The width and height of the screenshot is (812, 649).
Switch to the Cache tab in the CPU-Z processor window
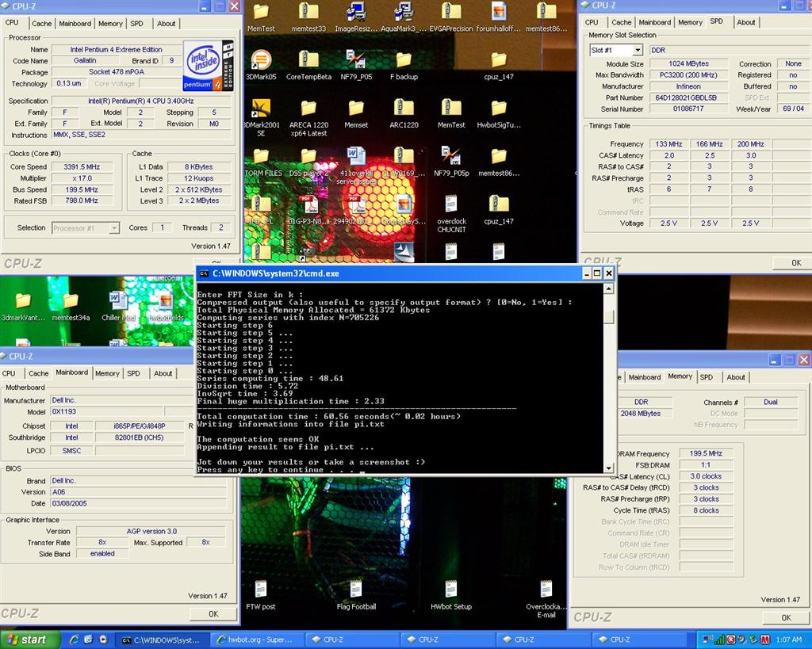[41, 23]
